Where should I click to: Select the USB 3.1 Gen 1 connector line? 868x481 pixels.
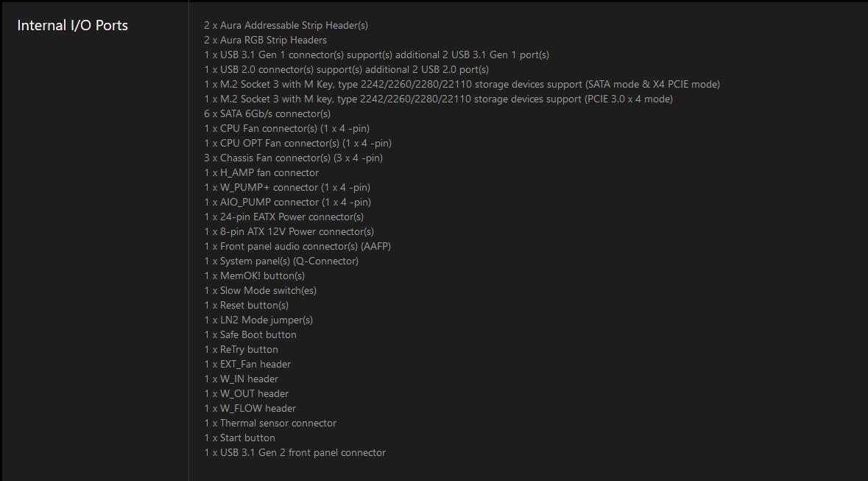coord(376,55)
